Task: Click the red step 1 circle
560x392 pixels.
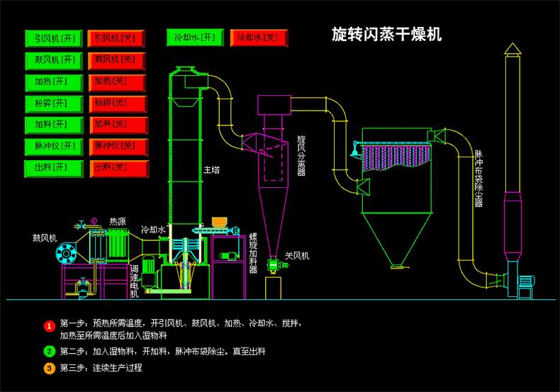Action: (x=49, y=326)
